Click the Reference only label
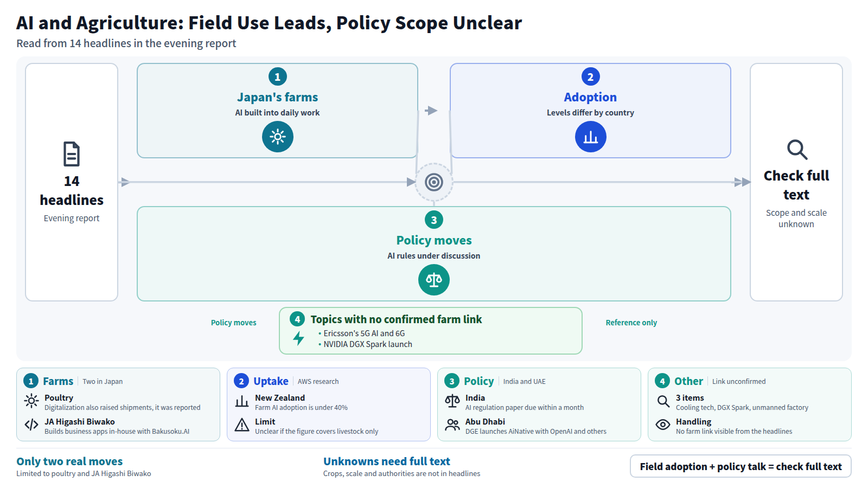Screen dimensions: 868x488 click(631, 323)
